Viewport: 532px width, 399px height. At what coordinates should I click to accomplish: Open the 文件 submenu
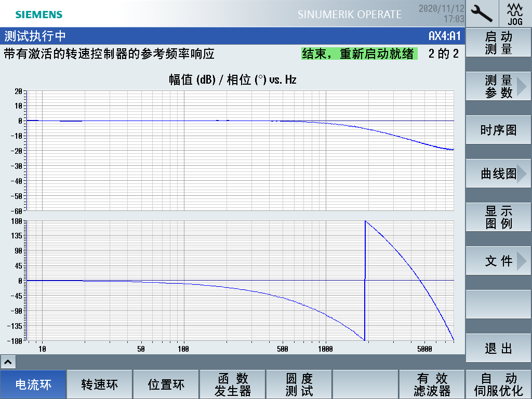[499, 261]
